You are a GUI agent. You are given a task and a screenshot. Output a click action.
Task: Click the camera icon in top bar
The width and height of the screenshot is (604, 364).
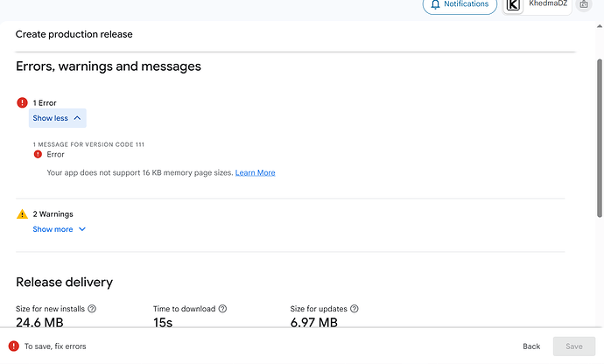click(x=584, y=4)
